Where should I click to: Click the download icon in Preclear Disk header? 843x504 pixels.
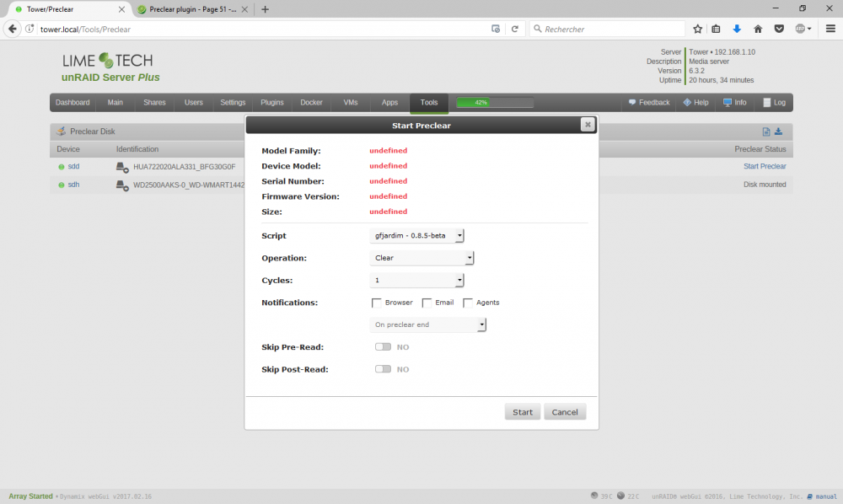pyautogui.click(x=778, y=131)
